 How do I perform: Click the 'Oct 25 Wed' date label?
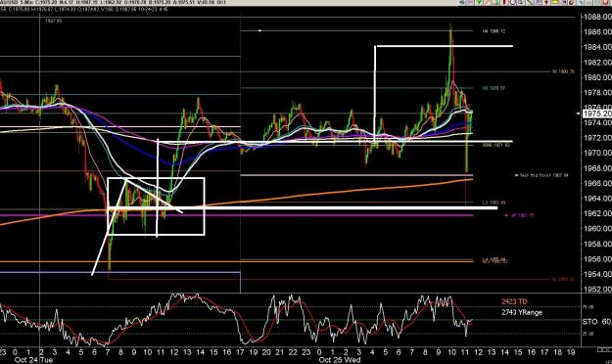pos(339,360)
